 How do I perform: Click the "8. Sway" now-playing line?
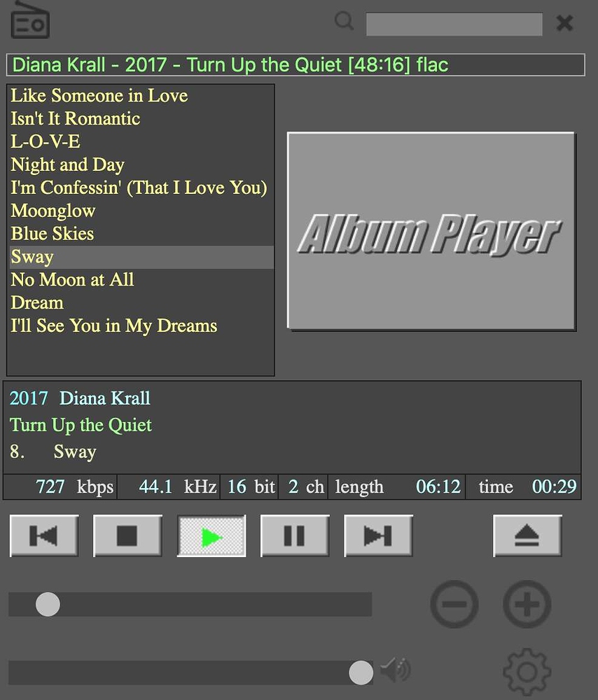pyautogui.click(x=53, y=451)
